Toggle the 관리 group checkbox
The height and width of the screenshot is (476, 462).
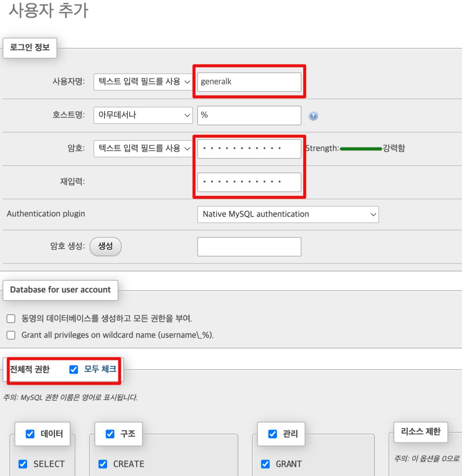tap(272, 434)
